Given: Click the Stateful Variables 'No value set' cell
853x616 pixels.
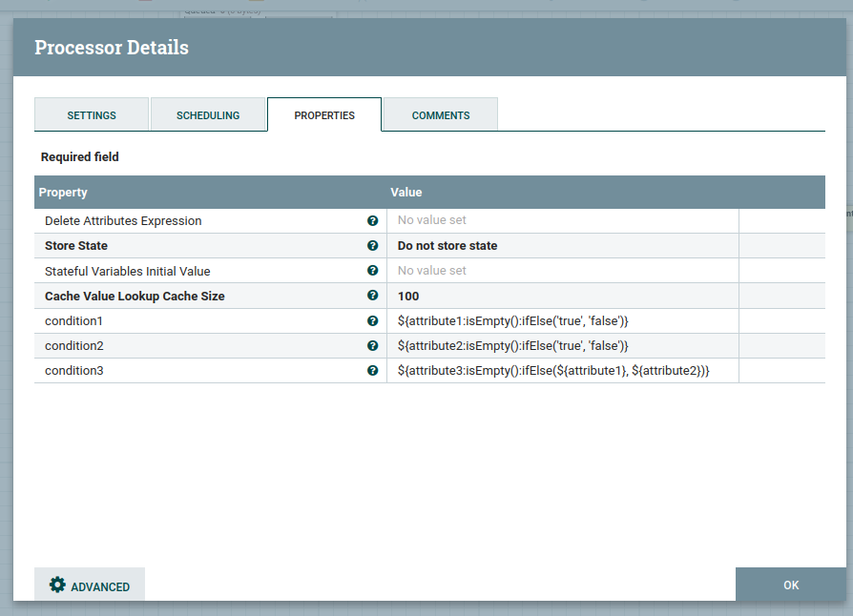Looking at the screenshot, I should [432, 271].
